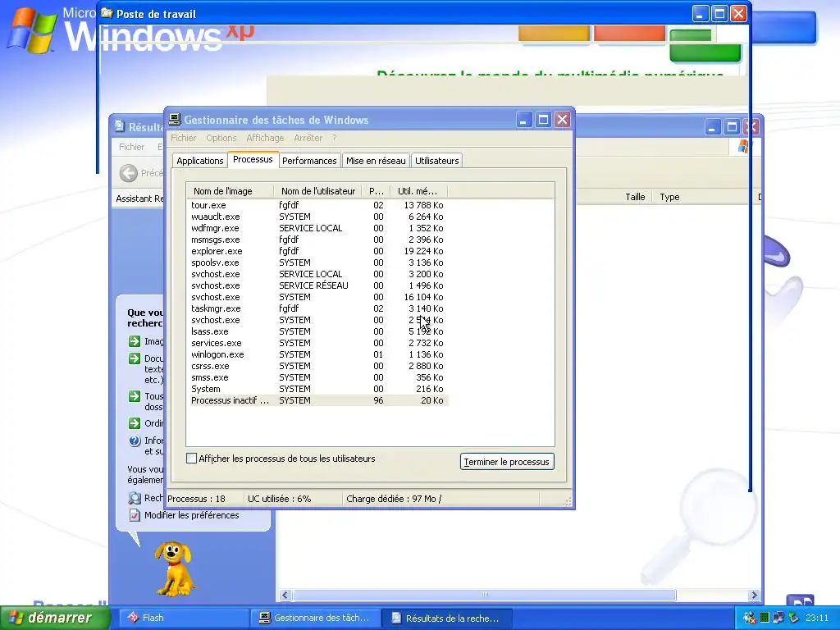The width and height of the screenshot is (840, 630).
Task: Click the clock showing 23:11
Action: point(817,618)
